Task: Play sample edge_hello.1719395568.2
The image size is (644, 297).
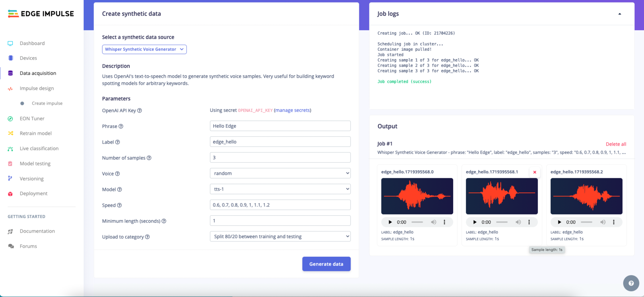Action: tap(559, 222)
